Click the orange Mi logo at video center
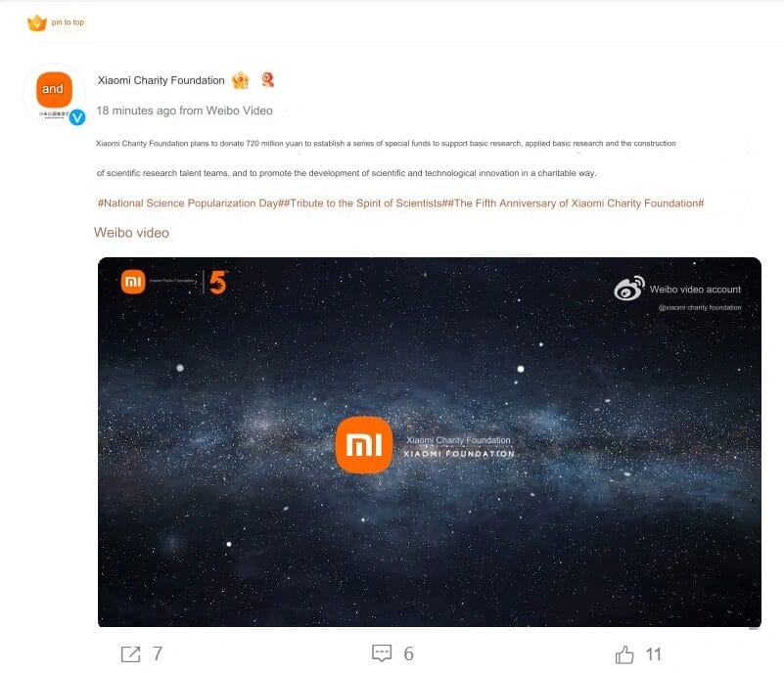This screenshot has width=784, height=673. tap(364, 445)
